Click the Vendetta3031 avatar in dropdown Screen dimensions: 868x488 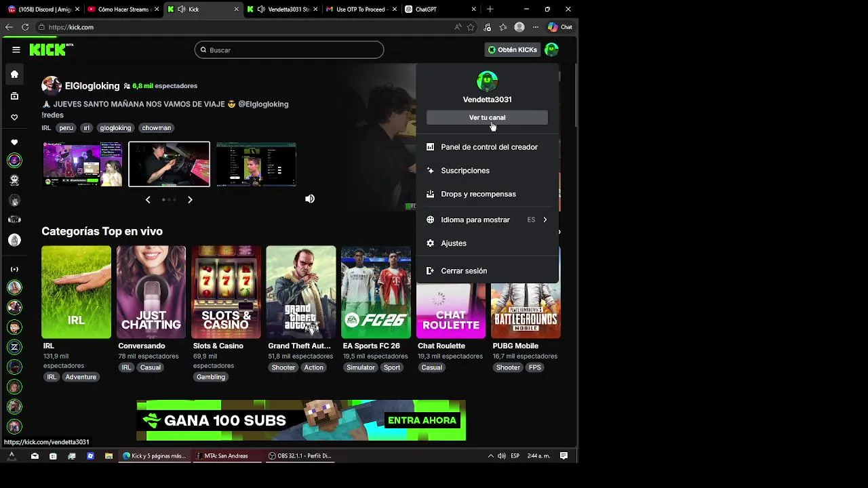(x=487, y=81)
